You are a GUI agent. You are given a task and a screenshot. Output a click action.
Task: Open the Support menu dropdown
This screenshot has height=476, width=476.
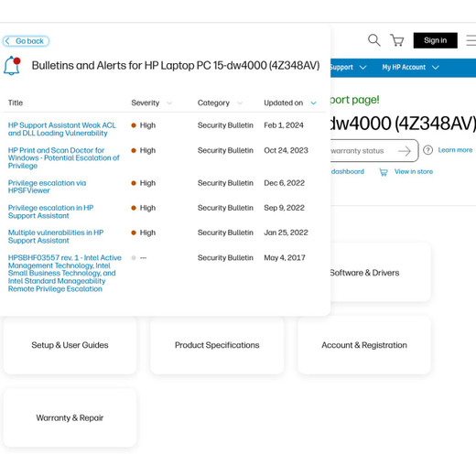[x=348, y=68]
